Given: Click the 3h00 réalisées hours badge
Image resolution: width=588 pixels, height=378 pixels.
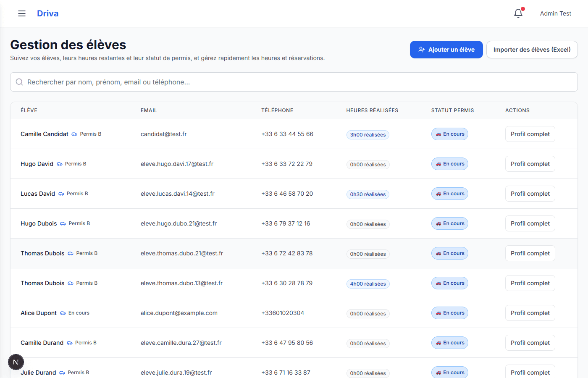Looking at the screenshot, I should [x=368, y=135].
